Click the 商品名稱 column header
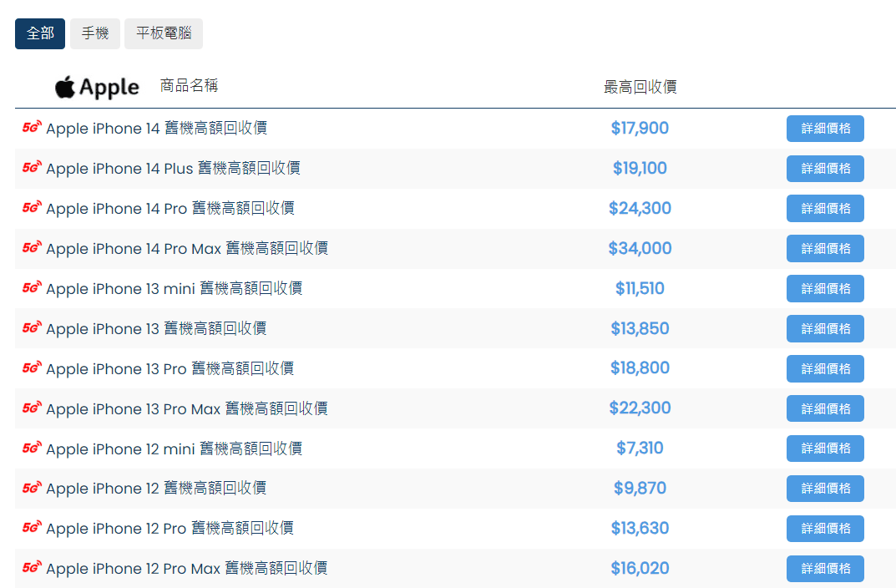This screenshot has width=896, height=588. coord(190,86)
